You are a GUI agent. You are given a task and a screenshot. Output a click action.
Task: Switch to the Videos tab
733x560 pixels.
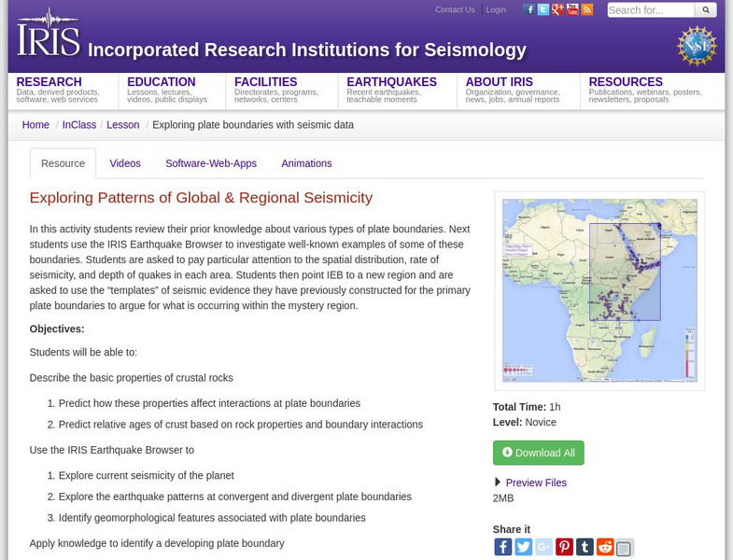(125, 163)
